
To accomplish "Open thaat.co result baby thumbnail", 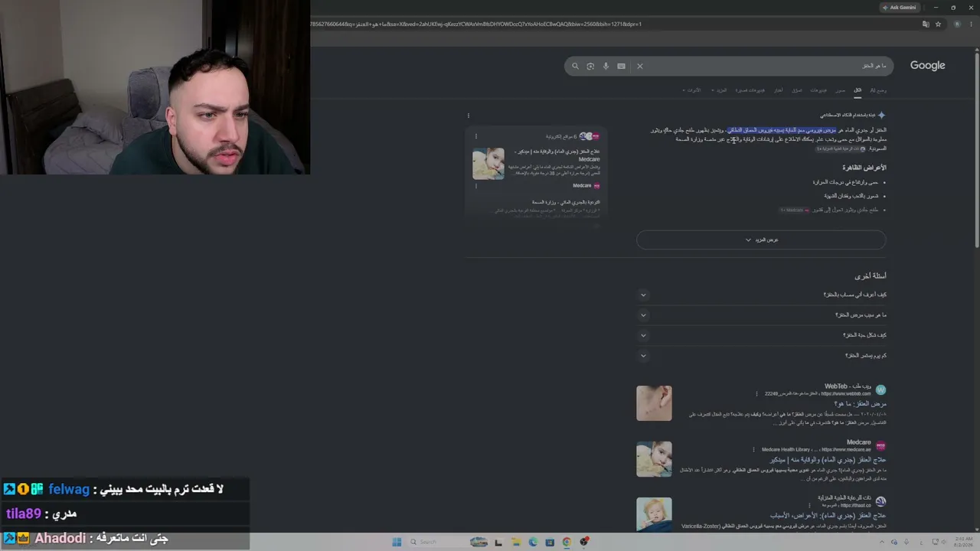I will tap(654, 514).
